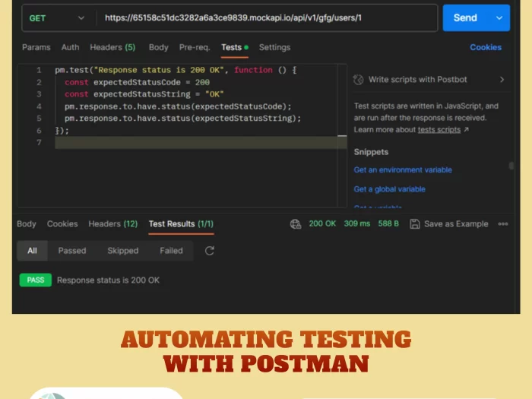The image size is (532, 399).
Task: Click the 588 B response size
Action: pos(388,223)
